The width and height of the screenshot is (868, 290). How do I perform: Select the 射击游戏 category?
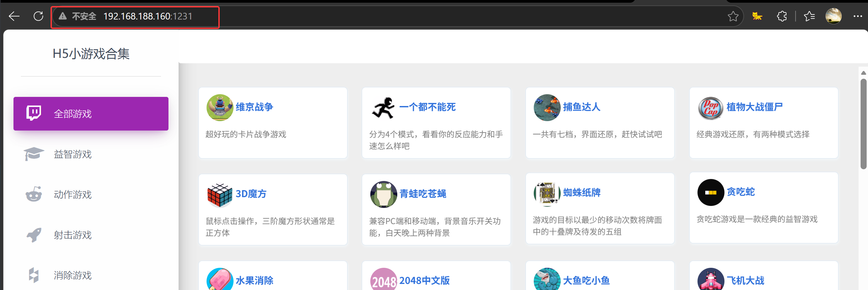tap(91, 235)
